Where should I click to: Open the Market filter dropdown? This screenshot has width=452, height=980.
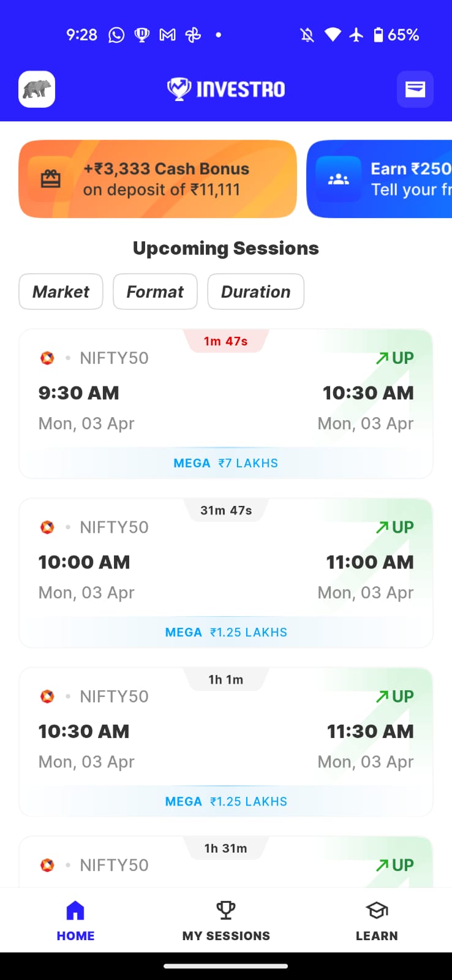(x=61, y=292)
